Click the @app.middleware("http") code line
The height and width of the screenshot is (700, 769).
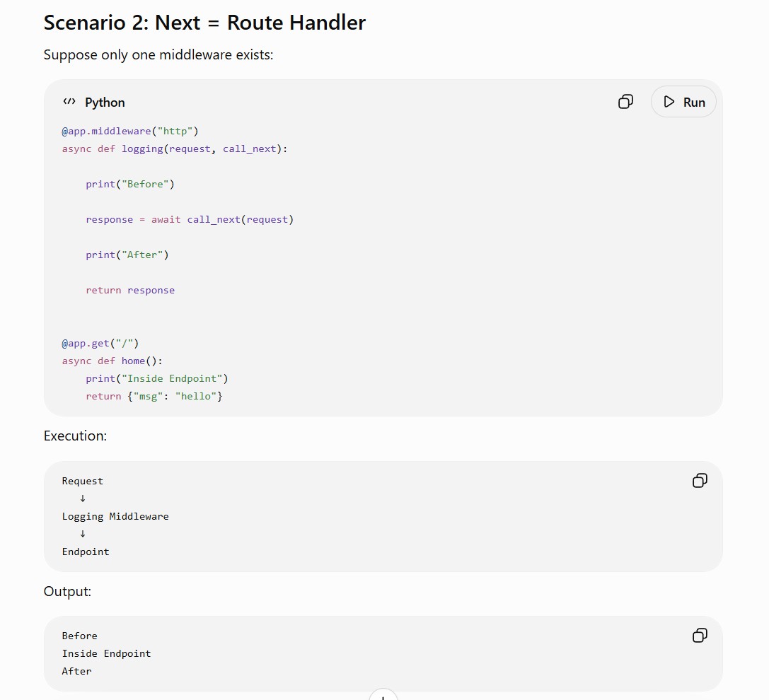click(130, 131)
